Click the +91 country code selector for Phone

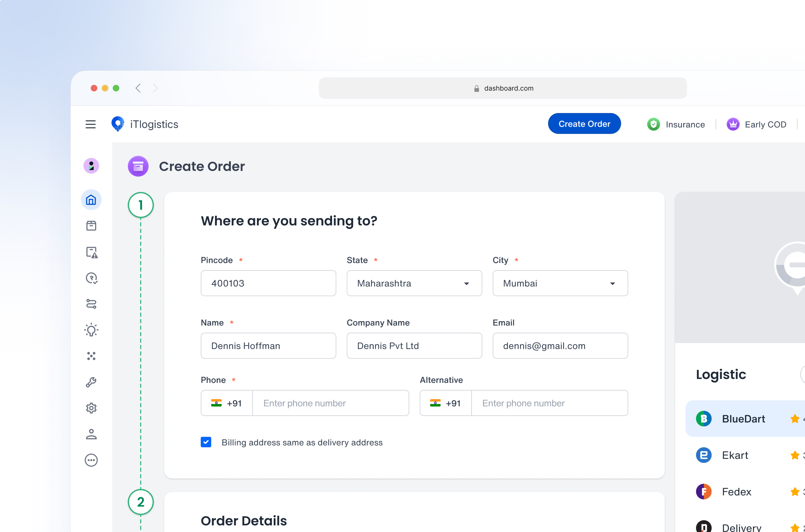point(226,403)
